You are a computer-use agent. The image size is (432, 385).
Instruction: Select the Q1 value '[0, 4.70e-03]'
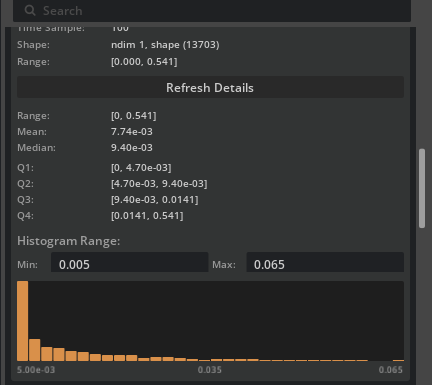tap(141, 167)
